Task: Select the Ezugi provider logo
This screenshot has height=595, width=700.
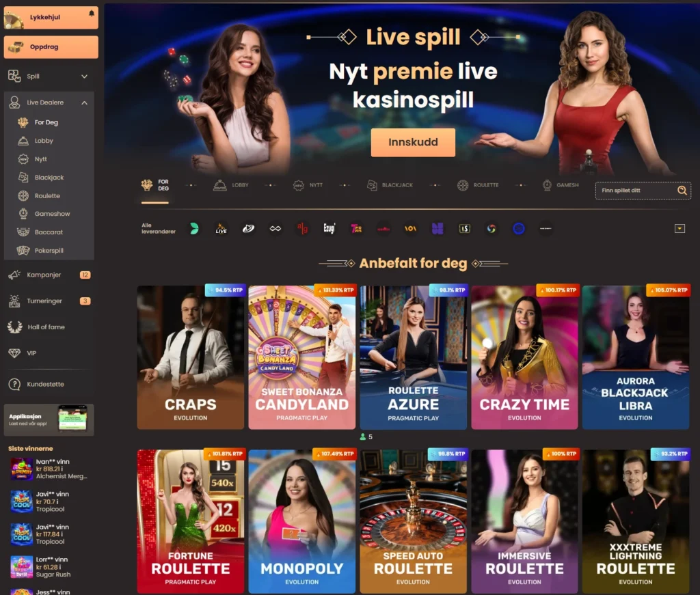Action: click(x=329, y=229)
